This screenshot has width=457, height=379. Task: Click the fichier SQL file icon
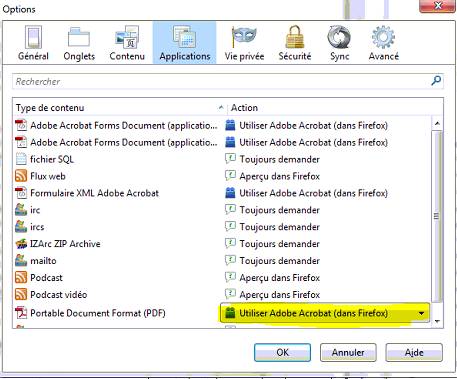[21, 159]
